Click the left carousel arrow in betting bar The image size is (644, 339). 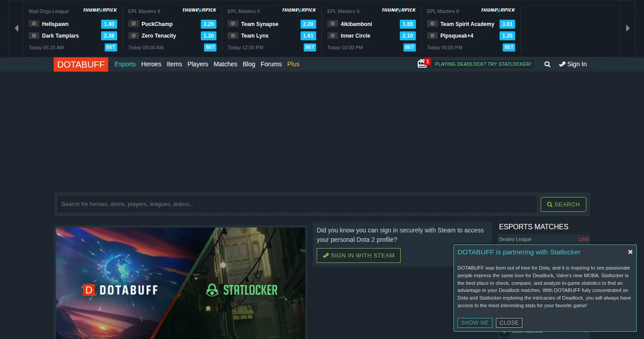pos(17,28)
